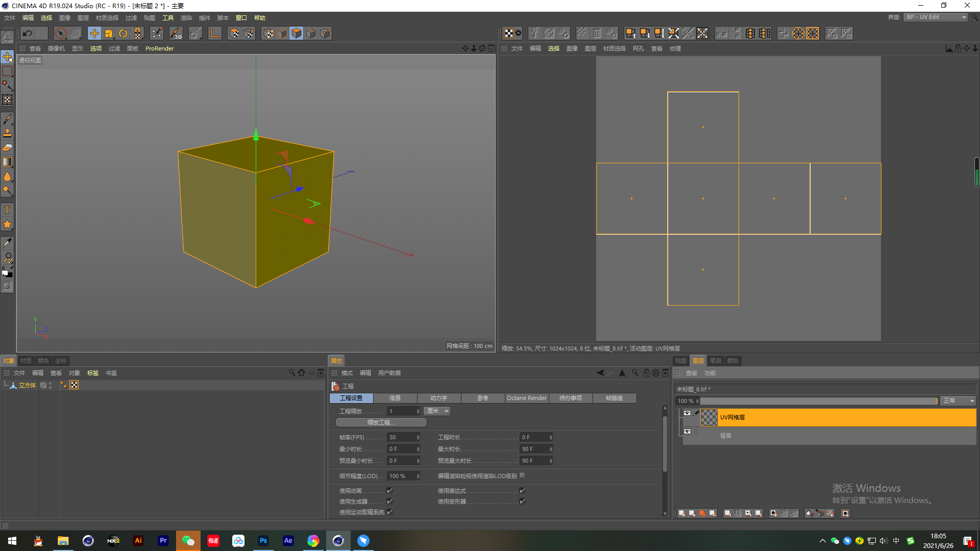
Task: Click the Undo arrow icon
Action: coord(28,34)
